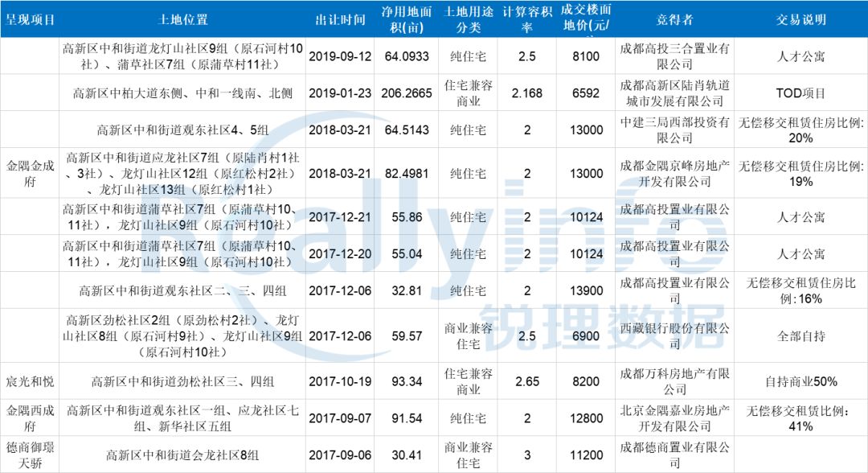The height and width of the screenshot is (473, 868).
Task: Click the date cell 2019-01-23
Action: [x=340, y=93]
